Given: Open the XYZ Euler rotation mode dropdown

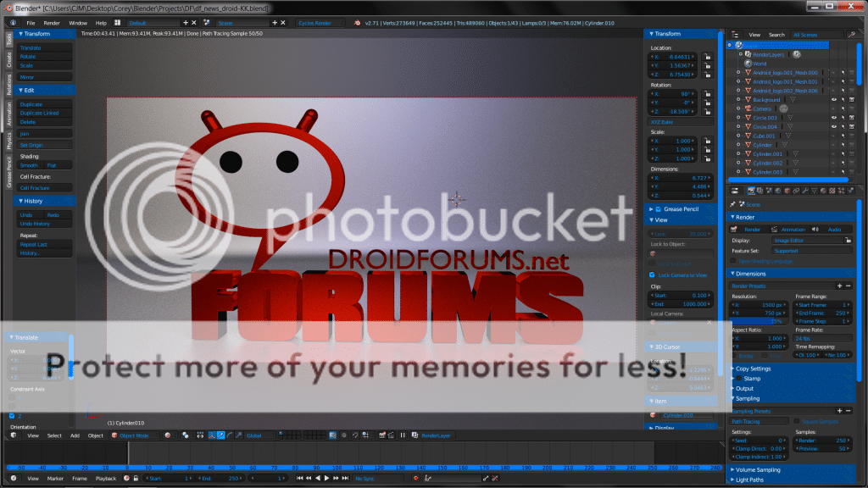Looking at the screenshot, I should [681, 122].
